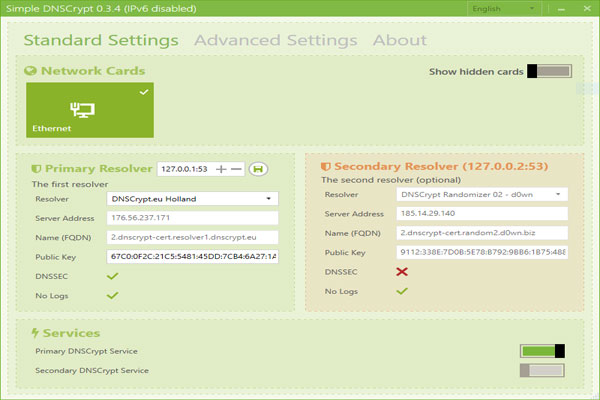The width and height of the screenshot is (600, 400).
Task: Click the plus icon beside 127.0.0.1:53
Action: coord(221,169)
